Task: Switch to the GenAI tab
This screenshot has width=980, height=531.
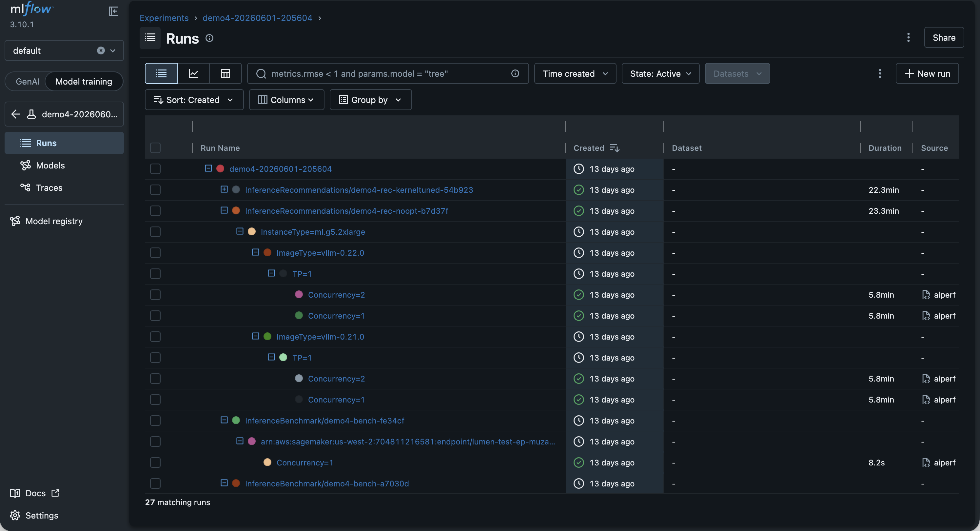Action: tap(28, 81)
